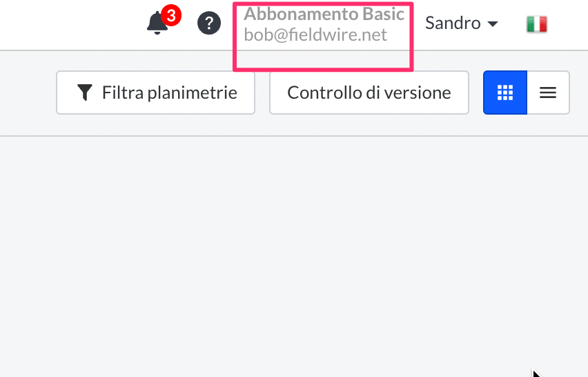The image size is (588, 377).
Task: Click the pink highlighted subscription box
Action: [323, 37]
